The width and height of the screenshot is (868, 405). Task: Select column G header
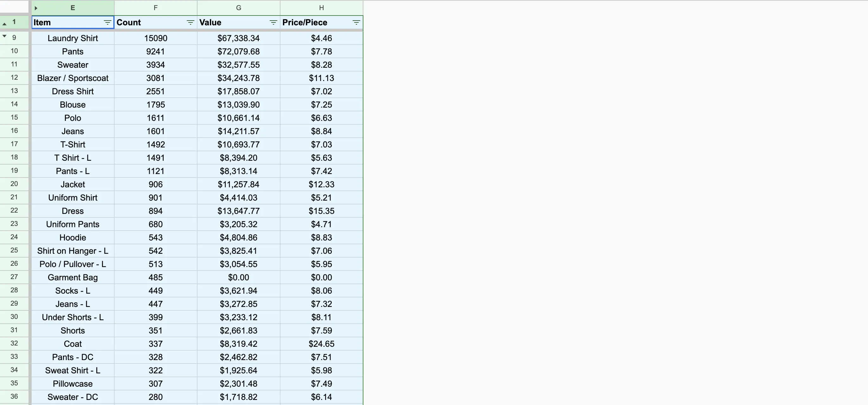tap(238, 8)
